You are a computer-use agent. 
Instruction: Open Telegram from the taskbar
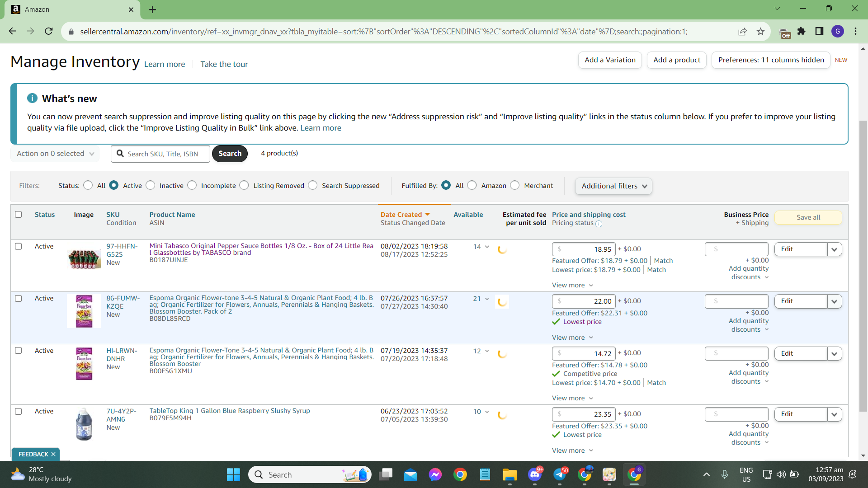[x=560, y=474]
